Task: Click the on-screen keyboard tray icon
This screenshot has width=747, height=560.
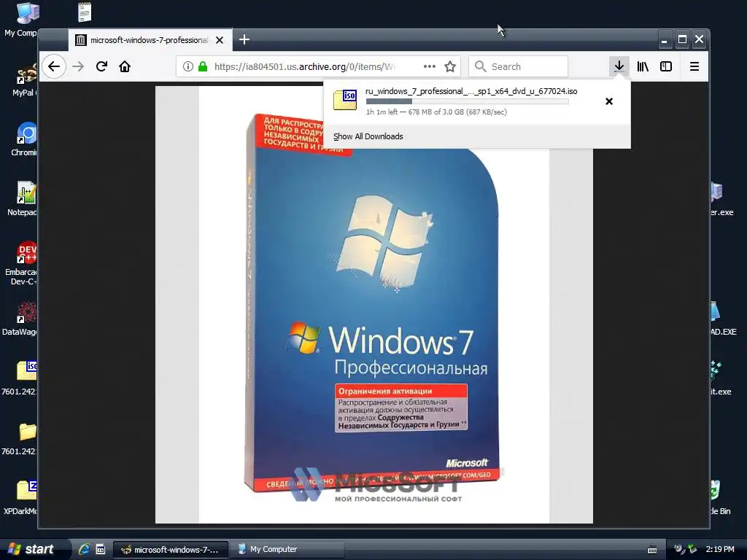Action: 652,550
